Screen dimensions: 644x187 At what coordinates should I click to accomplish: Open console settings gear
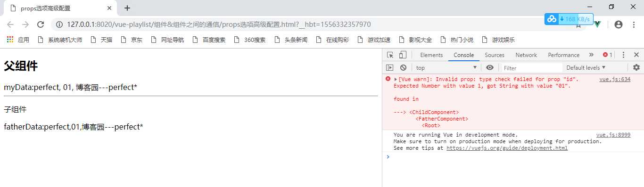point(636,67)
